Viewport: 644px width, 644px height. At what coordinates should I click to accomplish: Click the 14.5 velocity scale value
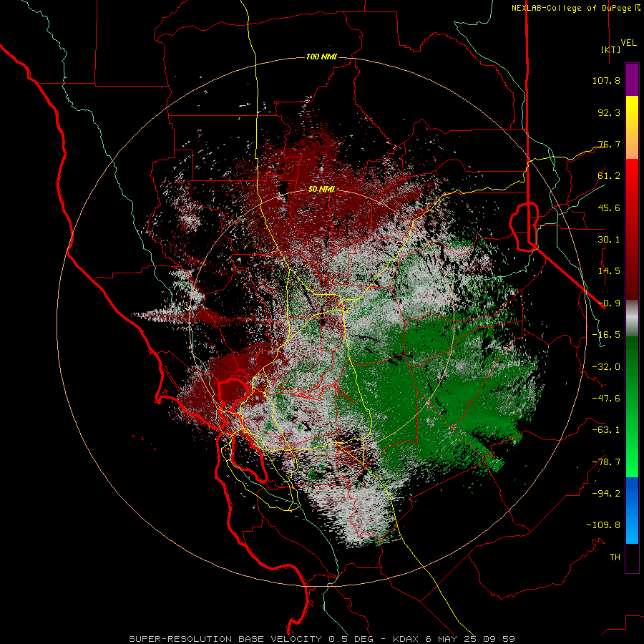click(609, 271)
